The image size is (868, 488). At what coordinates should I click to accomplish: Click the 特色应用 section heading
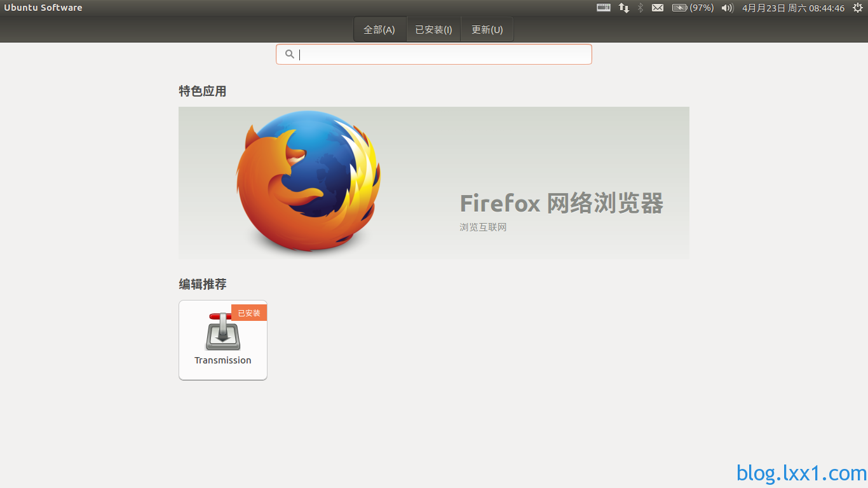click(203, 91)
